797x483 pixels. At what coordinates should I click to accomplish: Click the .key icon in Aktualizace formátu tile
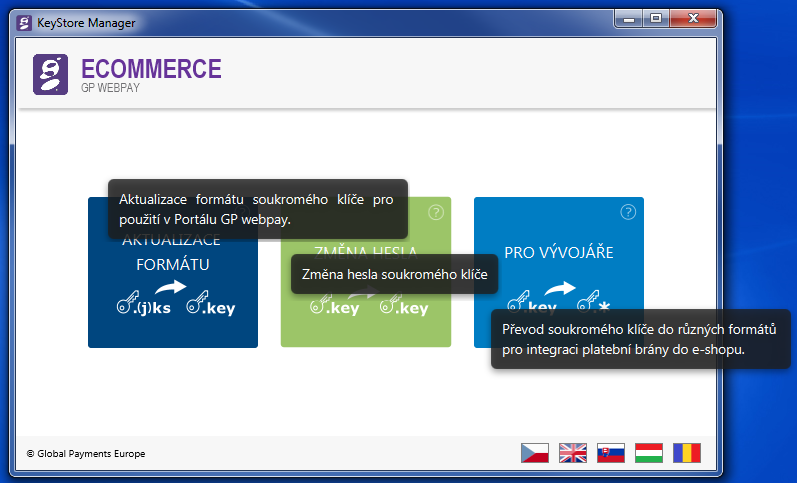tap(210, 304)
